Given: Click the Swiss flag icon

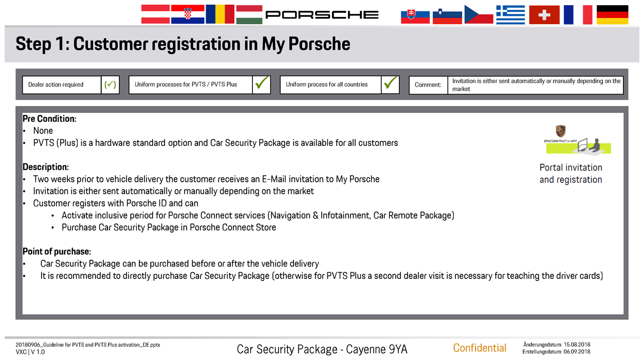Looking at the screenshot, I should click(x=544, y=14).
